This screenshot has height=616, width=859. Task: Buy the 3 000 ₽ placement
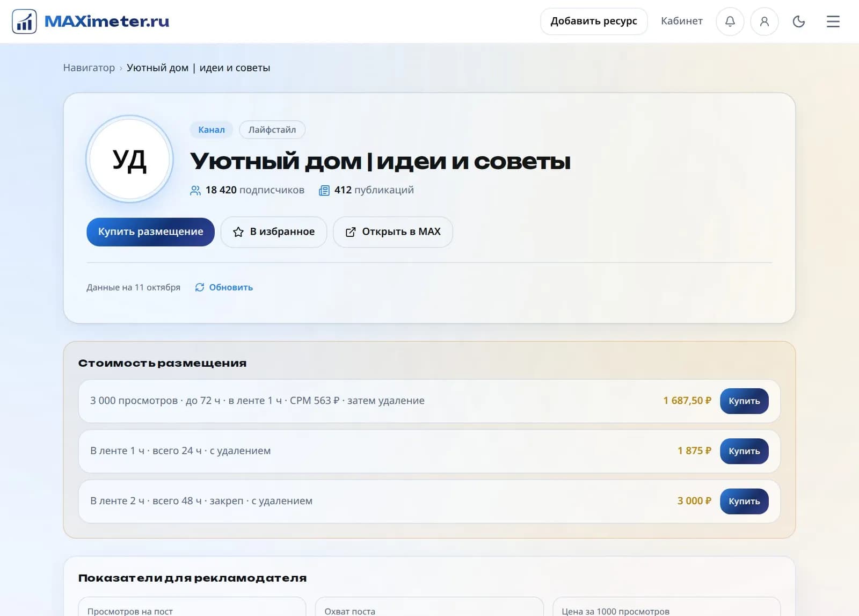[x=744, y=501]
